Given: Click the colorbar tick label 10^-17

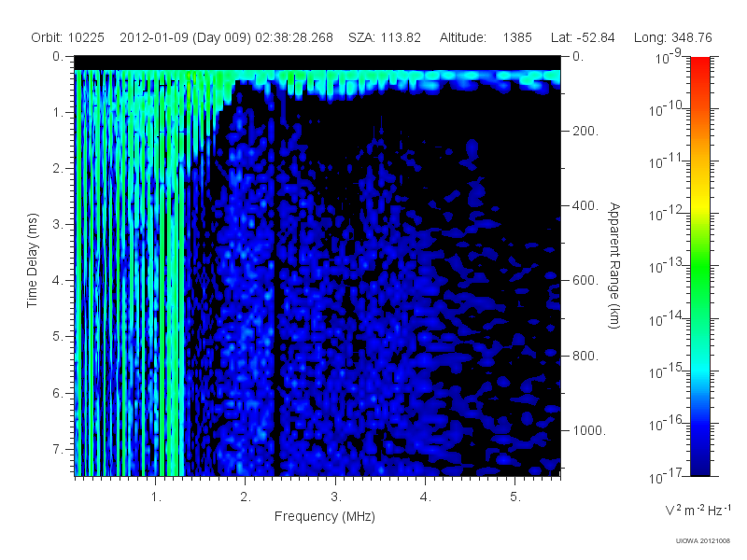Looking at the screenshot, I should pos(668,477).
